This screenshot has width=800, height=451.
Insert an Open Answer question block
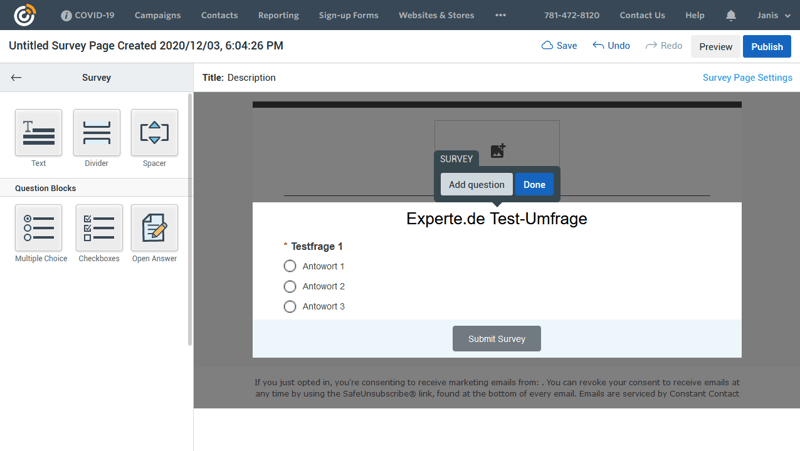[x=154, y=228]
